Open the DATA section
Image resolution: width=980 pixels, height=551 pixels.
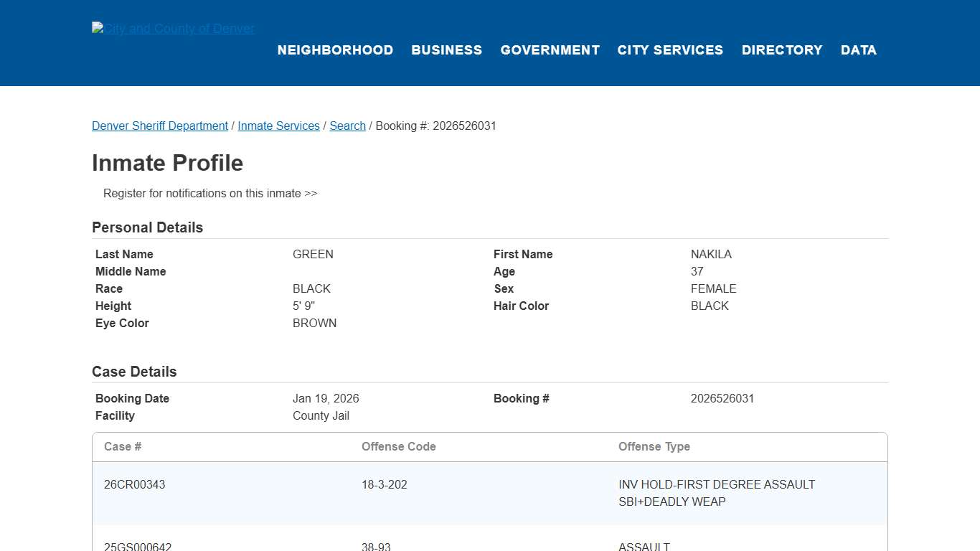[x=858, y=50]
